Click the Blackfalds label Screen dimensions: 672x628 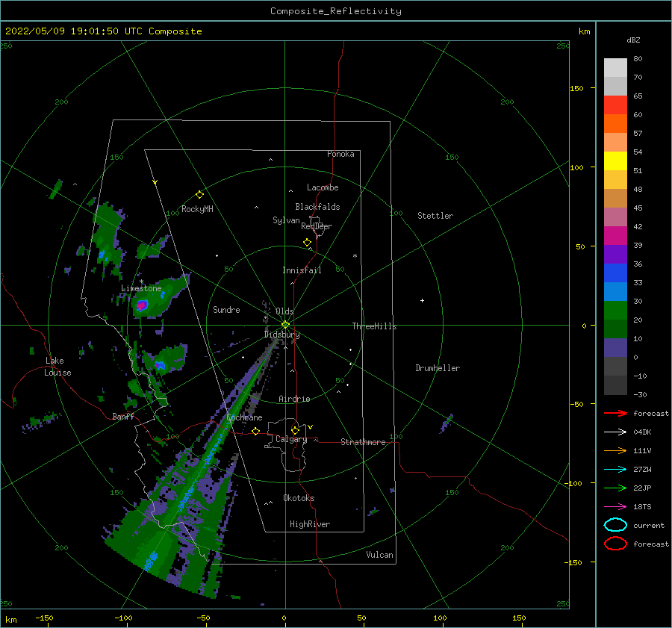coord(317,207)
